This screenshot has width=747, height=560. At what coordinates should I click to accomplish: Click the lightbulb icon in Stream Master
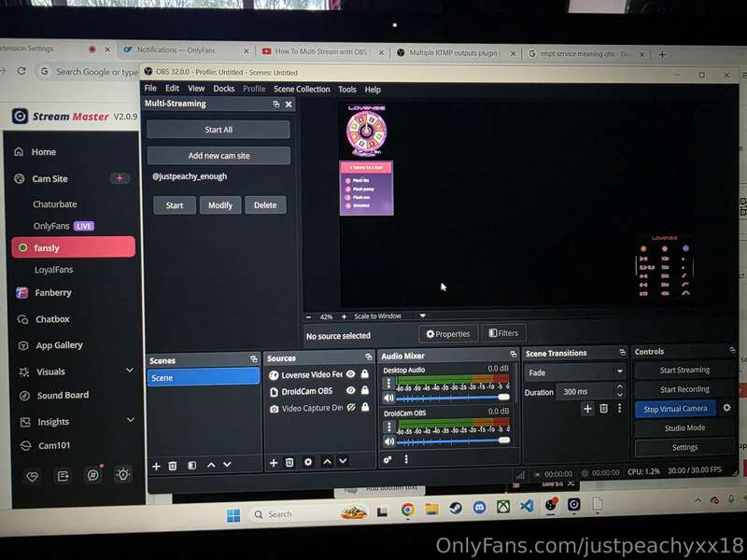122,474
